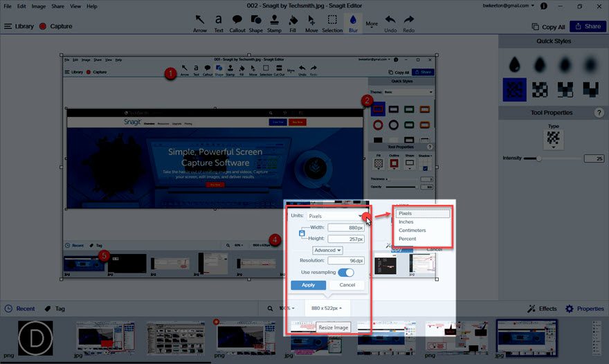Image resolution: width=609 pixels, height=364 pixels.
Task: Expand the Advanced options dropdown
Action: [327, 251]
